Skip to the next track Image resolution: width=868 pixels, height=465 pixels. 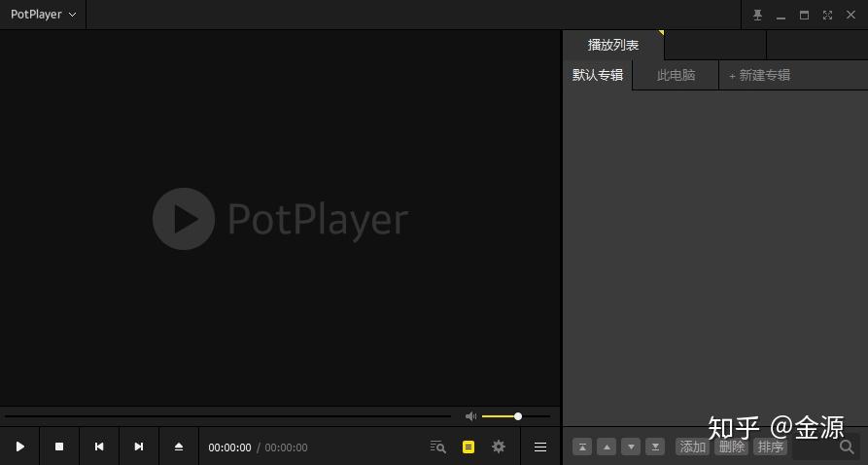click(x=139, y=447)
